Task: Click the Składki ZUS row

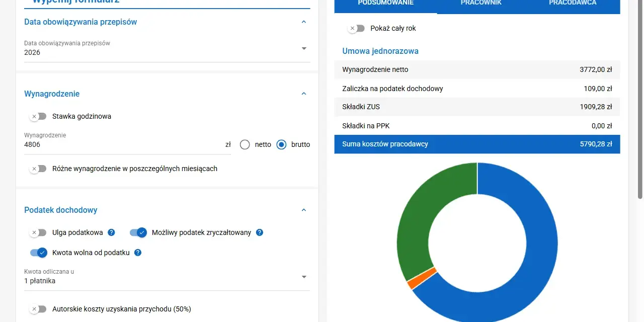Action: pyautogui.click(x=477, y=107)
